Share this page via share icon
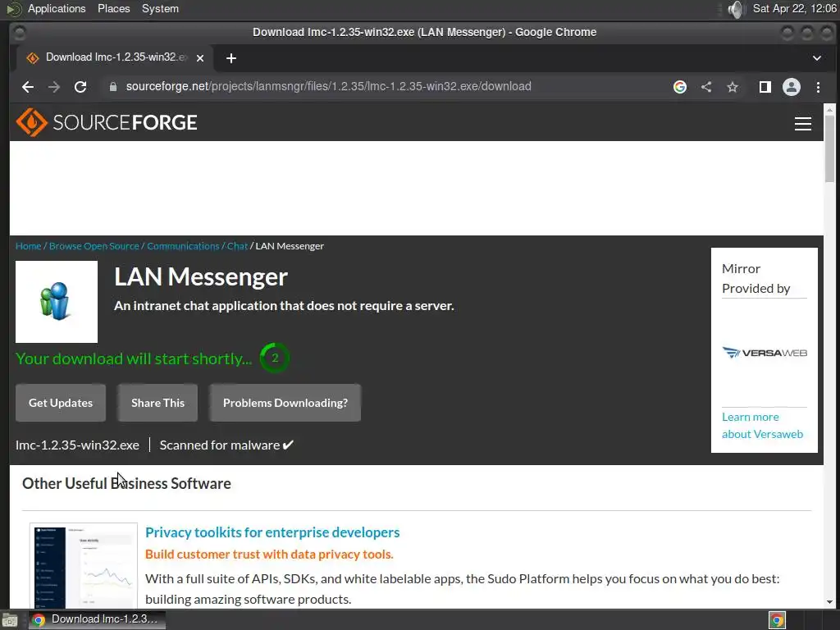This screenshot has width=840, height=630. (x=706, y=87)
